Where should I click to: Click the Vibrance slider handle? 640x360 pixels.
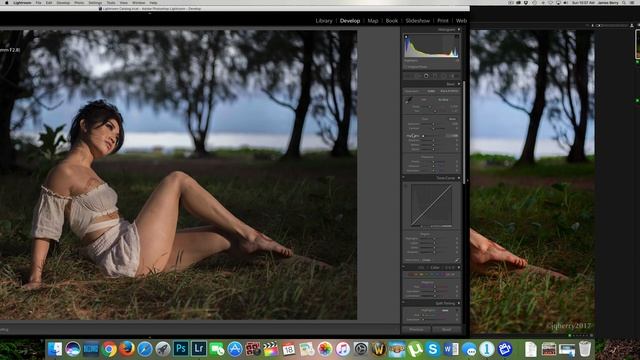click(433, 166)
